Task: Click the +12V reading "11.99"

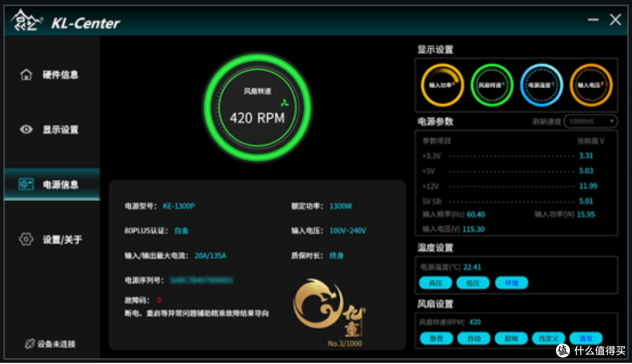Action: [x=588, y=186]
